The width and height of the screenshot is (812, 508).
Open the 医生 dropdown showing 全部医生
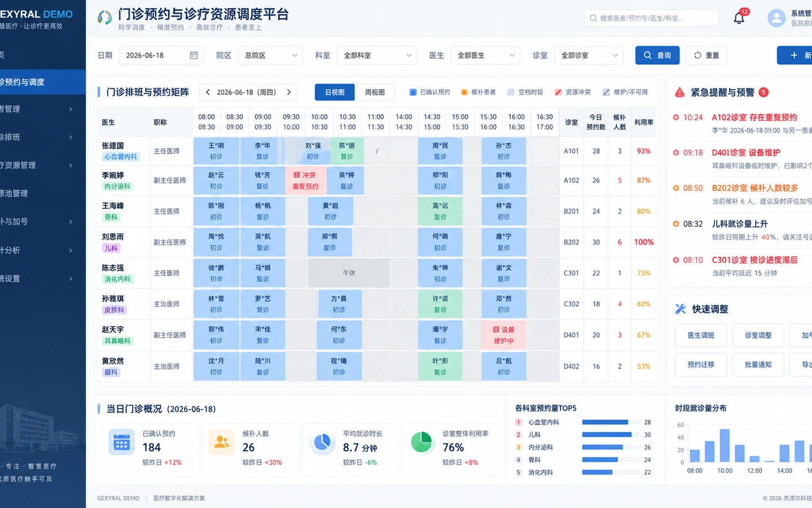pos(485,55)
